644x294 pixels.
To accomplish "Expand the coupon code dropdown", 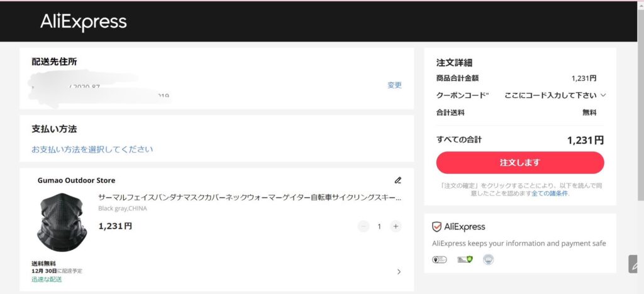I will coord(603,95).
